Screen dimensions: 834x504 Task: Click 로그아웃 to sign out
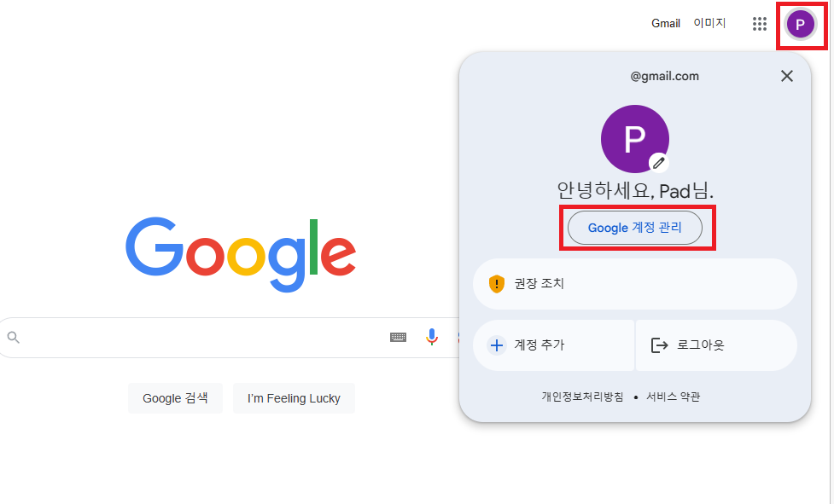716,345
